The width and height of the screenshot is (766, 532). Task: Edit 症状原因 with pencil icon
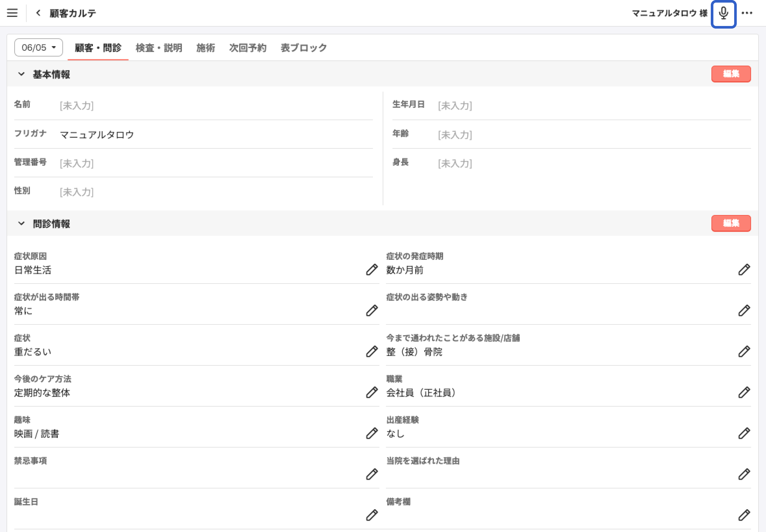[372, 269]
